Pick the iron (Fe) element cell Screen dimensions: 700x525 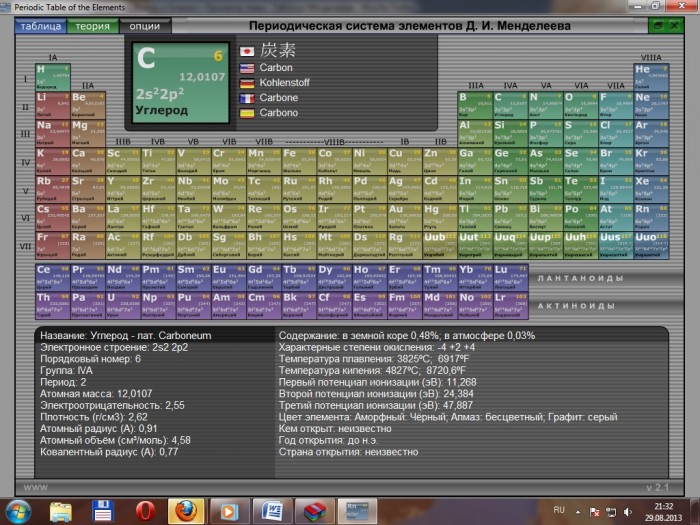(x=298, y=159)
